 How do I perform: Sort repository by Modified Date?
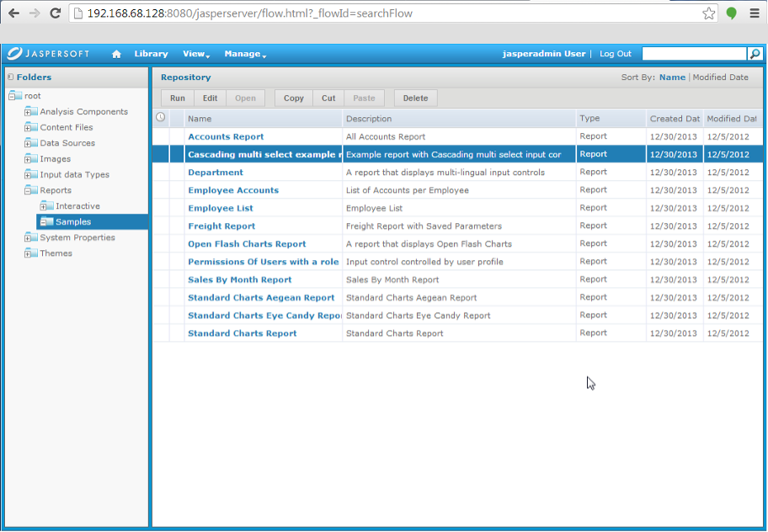tap(720, 77)
